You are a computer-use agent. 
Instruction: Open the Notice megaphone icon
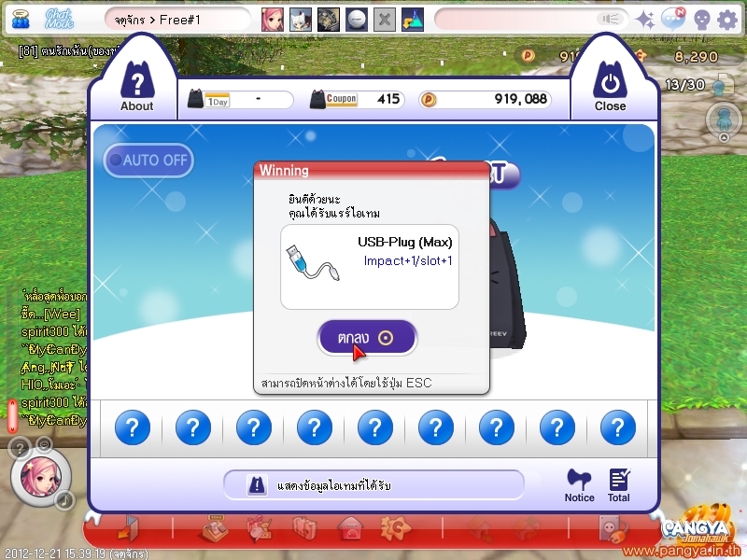tap(579, 485)
